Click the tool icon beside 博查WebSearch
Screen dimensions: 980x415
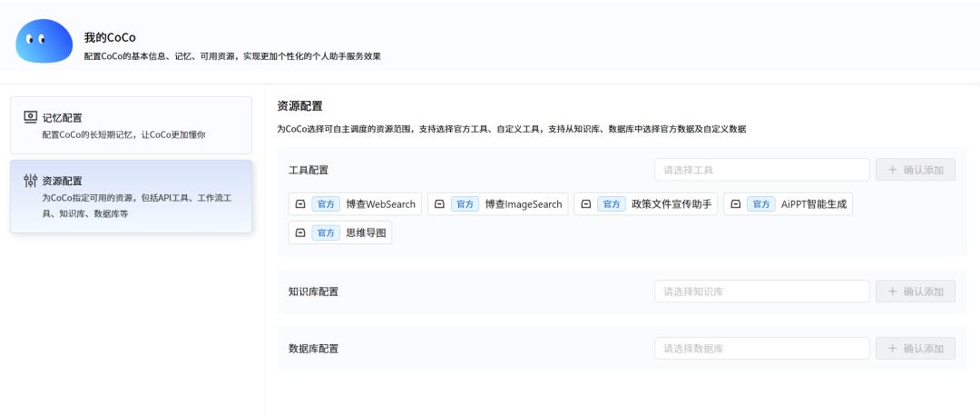pyautogui.click(x=300, y=204)
